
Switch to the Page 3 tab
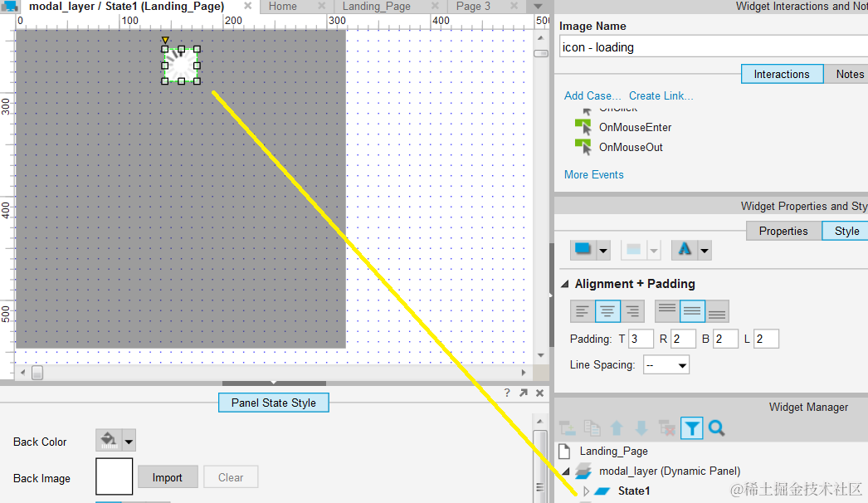(x=473, y=6)
